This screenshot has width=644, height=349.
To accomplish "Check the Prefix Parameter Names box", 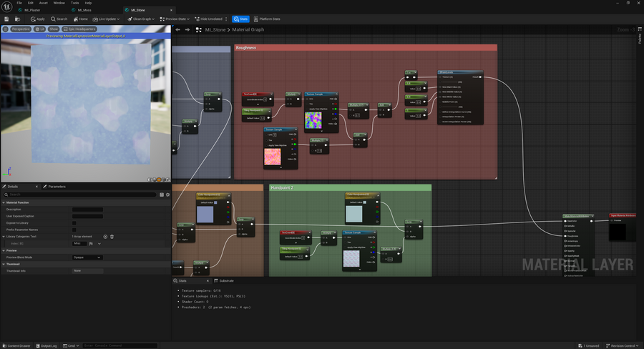I will pos(74,229).
